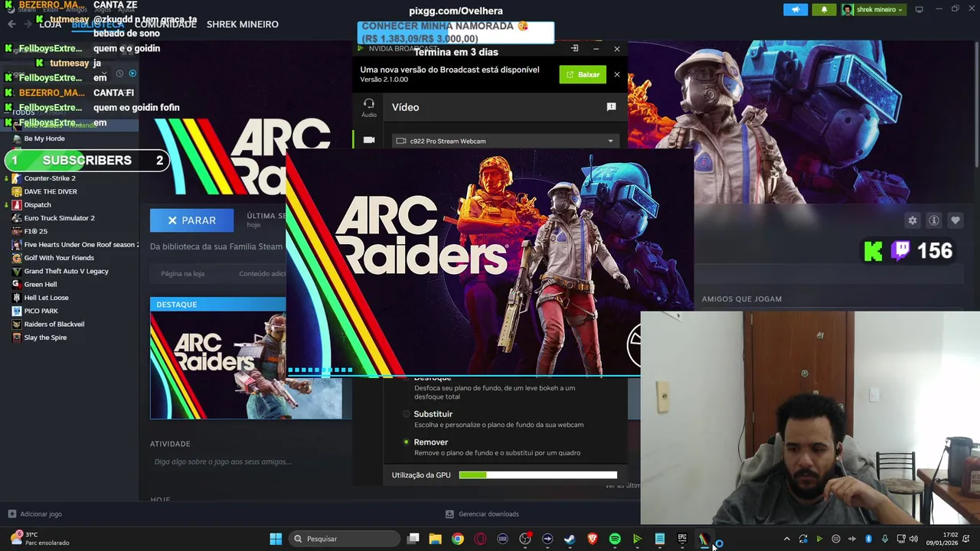
Task: Open the COMUNIDADE menu in Steam
Action: 165,24
